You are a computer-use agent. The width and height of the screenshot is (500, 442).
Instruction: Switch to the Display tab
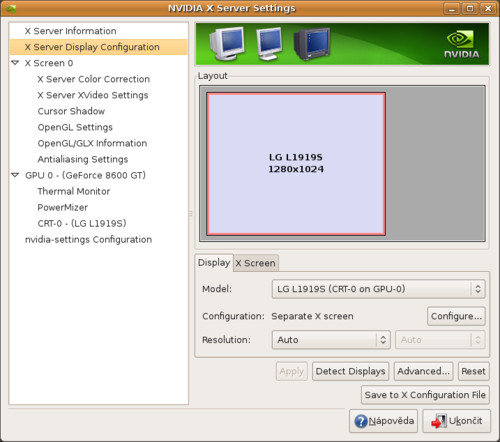214,263
